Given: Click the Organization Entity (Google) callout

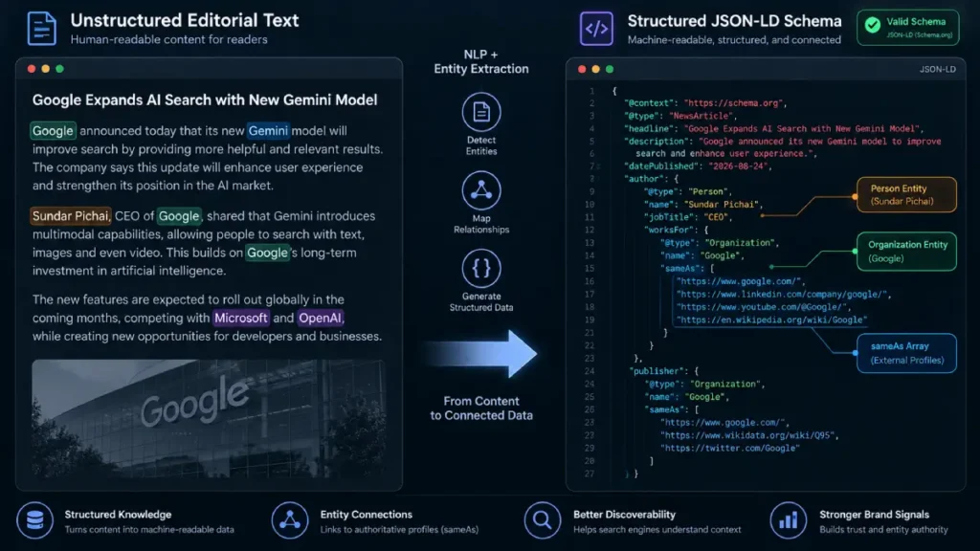Looking at the screenshot, I should click(906, 252).
